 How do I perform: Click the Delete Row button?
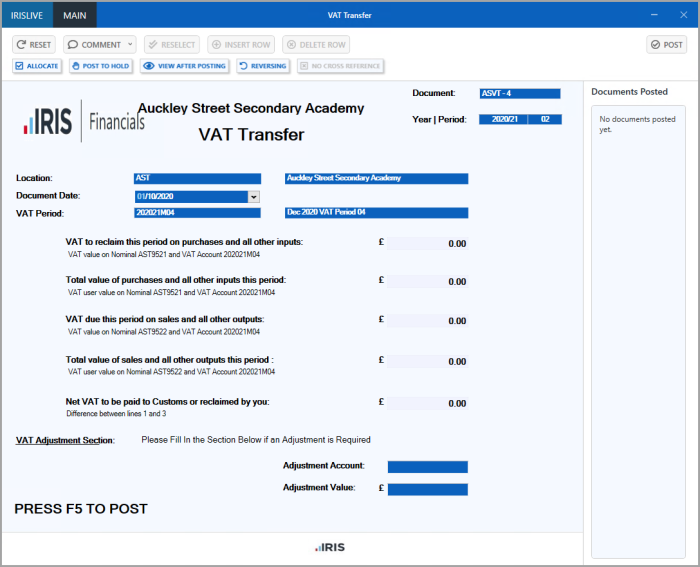coord(316,45)
